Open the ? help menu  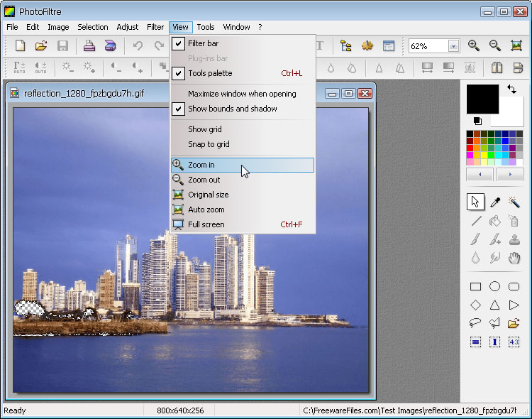coord(260,27)
